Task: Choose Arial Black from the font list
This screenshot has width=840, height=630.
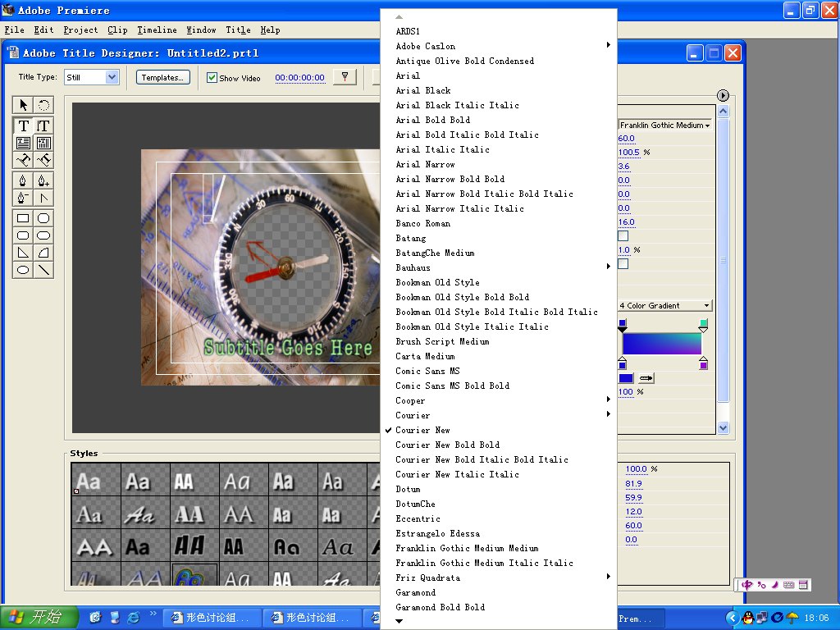Action: (423, 90)
